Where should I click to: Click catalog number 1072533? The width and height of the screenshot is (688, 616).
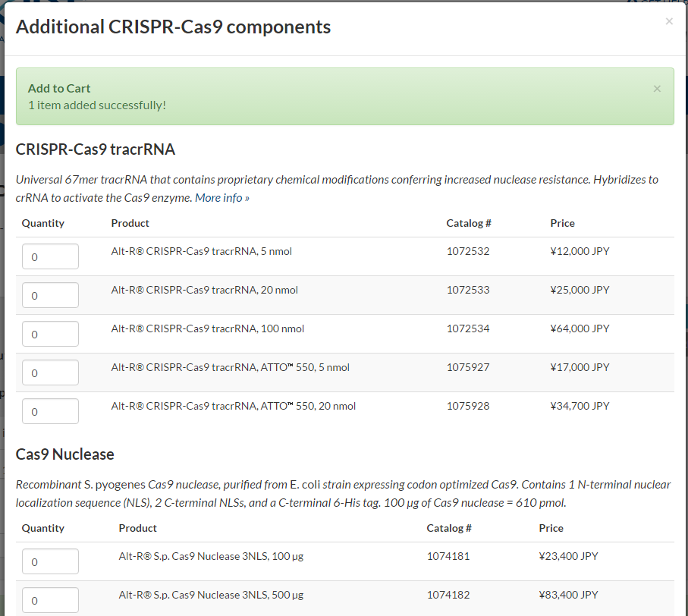pos(468,290)
